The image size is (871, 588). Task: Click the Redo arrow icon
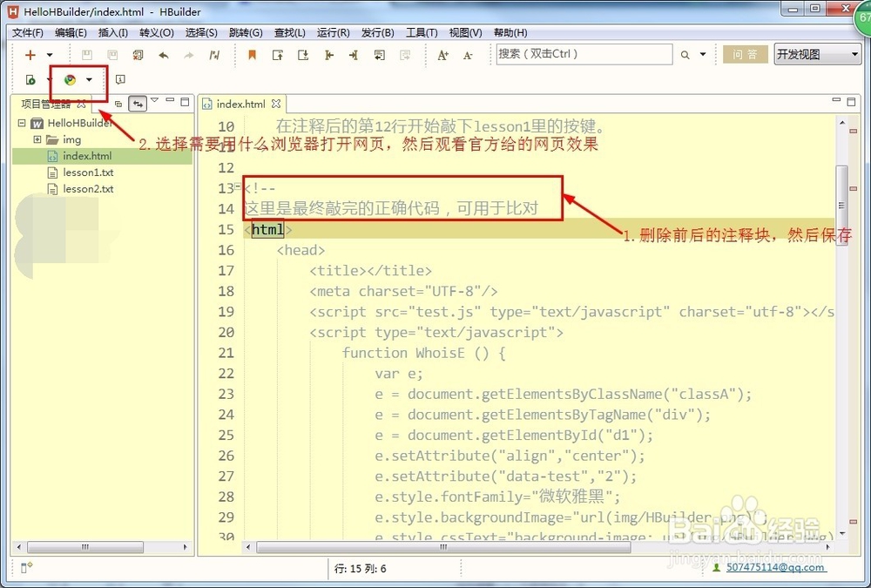click(x=187, y=54)
